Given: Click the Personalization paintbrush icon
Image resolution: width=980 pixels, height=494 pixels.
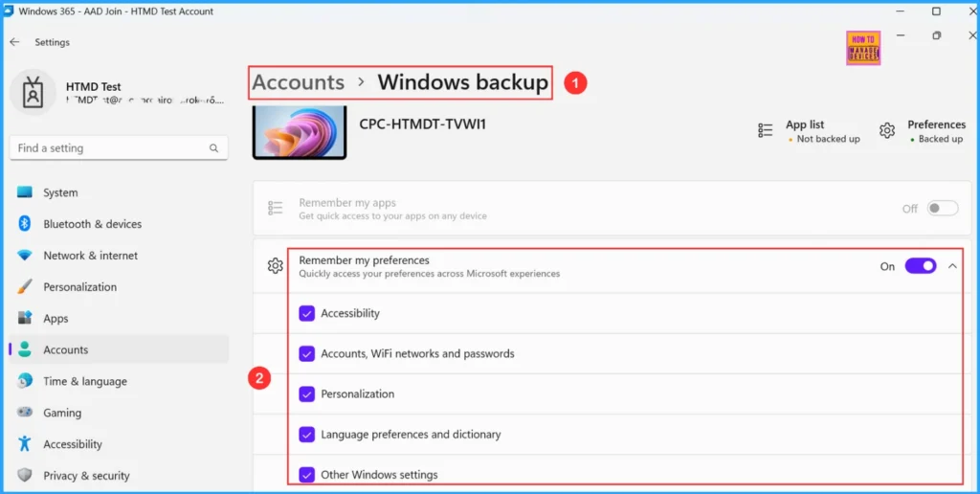Looking at the screenshot, I should [24, 287].
